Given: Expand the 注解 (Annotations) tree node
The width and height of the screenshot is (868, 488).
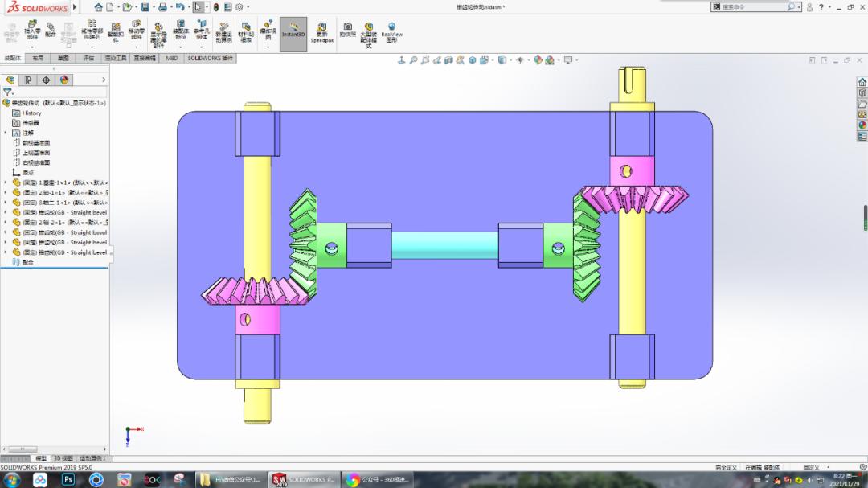Looking at the screenshot, I should point(6,133).
